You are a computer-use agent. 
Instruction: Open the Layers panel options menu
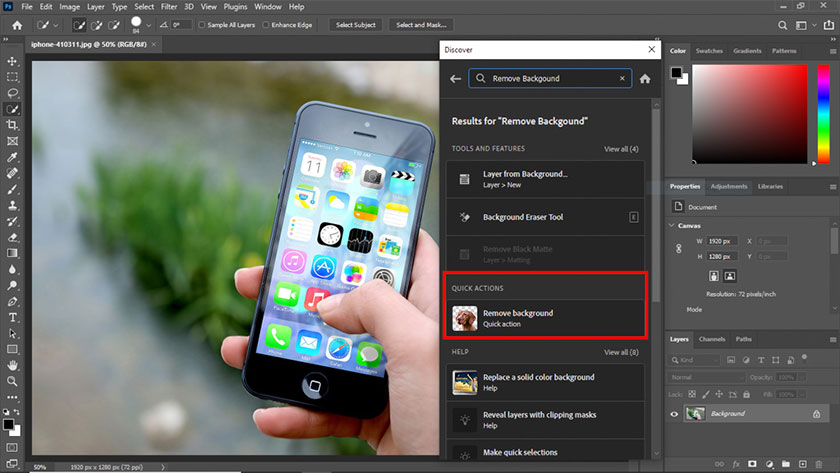[x=832, y=340]
